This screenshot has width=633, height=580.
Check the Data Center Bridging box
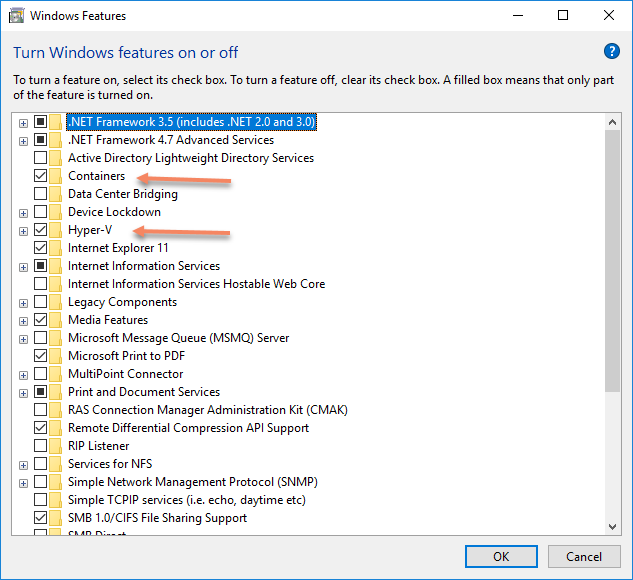40,194
